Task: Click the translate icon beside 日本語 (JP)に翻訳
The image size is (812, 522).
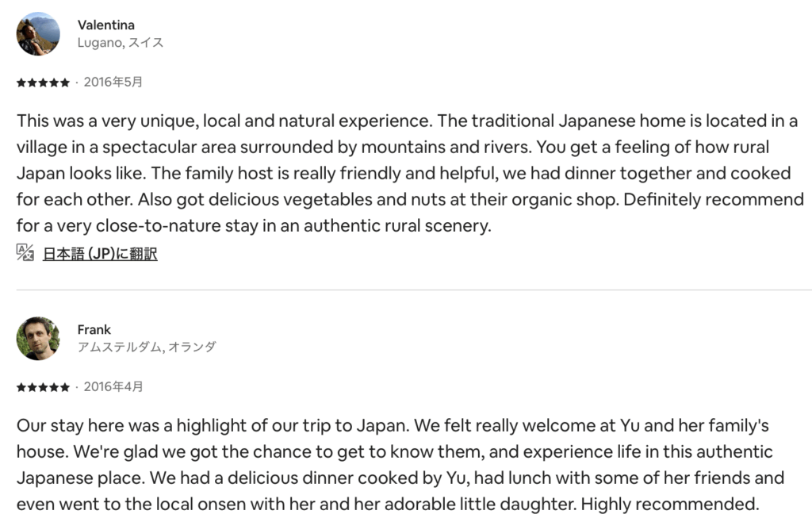Action: click(25, 254)
